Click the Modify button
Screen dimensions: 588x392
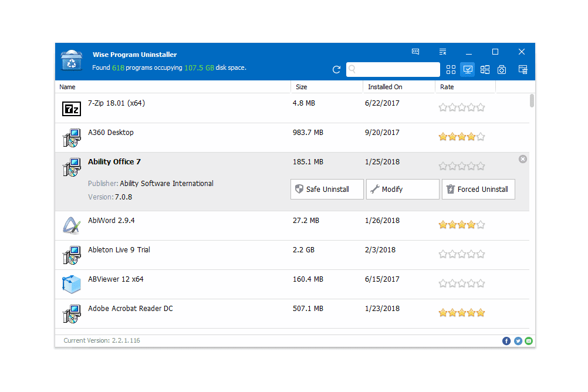click(403, 190)
